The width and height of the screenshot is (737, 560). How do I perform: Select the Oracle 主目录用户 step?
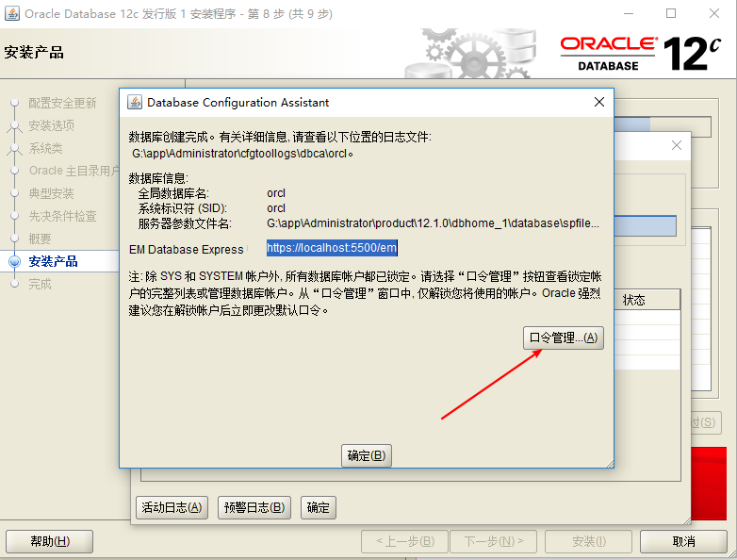(74, 171)
